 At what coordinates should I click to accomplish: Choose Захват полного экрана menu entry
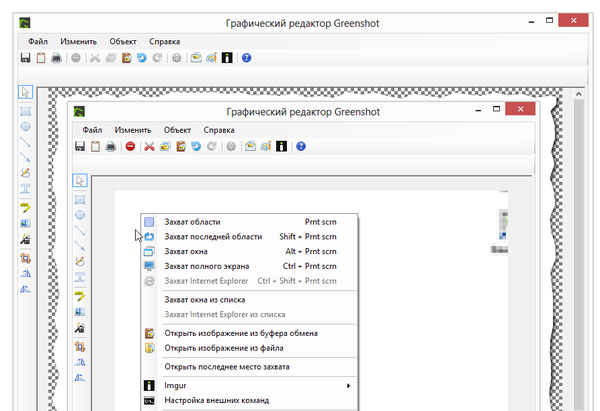[249, 266]
